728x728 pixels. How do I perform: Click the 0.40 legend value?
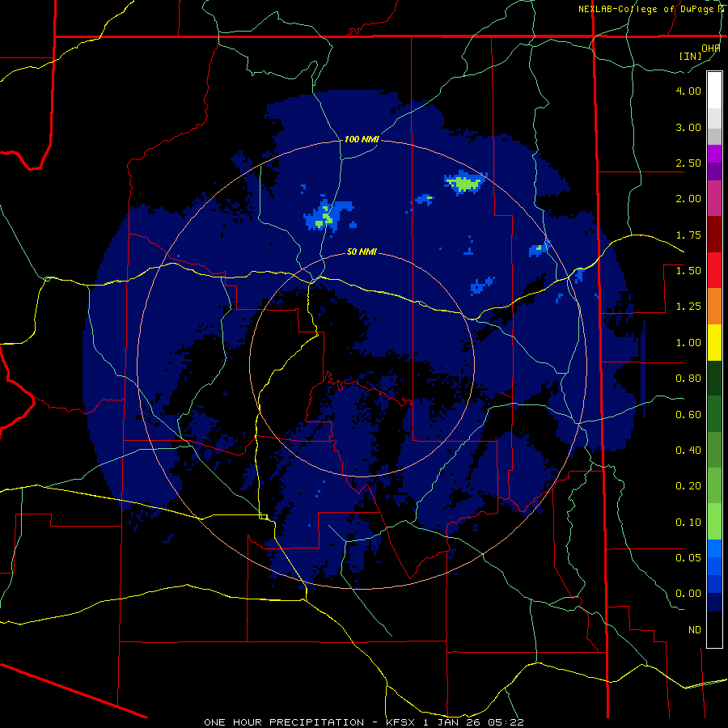pos(688,451)
